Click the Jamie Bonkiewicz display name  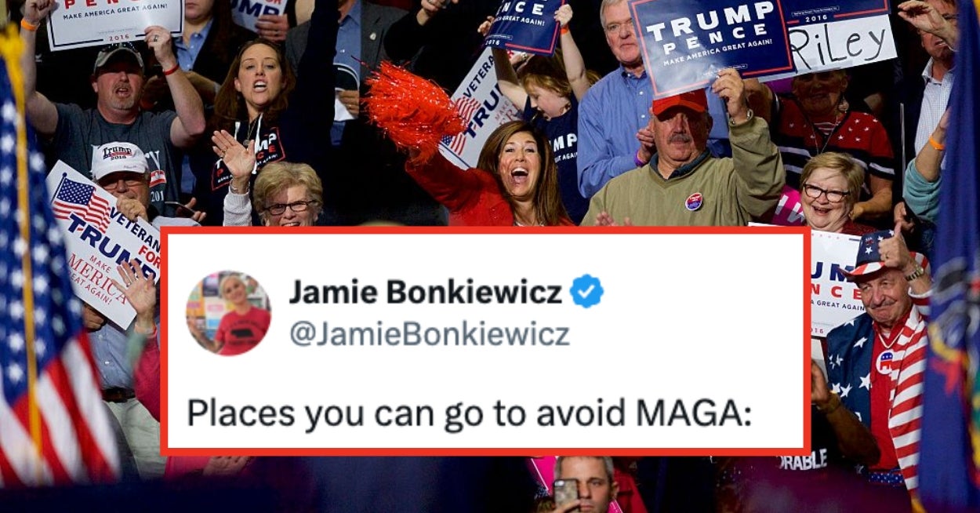[x=426, y=293]
